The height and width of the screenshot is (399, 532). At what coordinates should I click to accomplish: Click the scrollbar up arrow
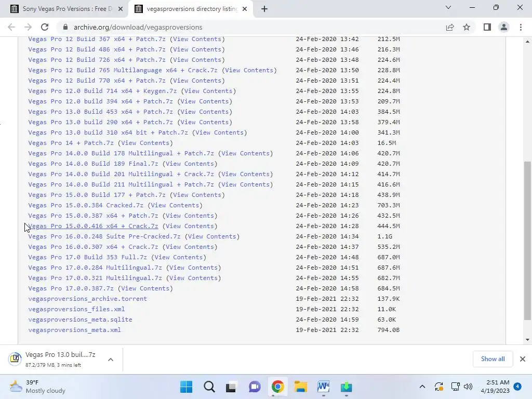coord(527,42)
